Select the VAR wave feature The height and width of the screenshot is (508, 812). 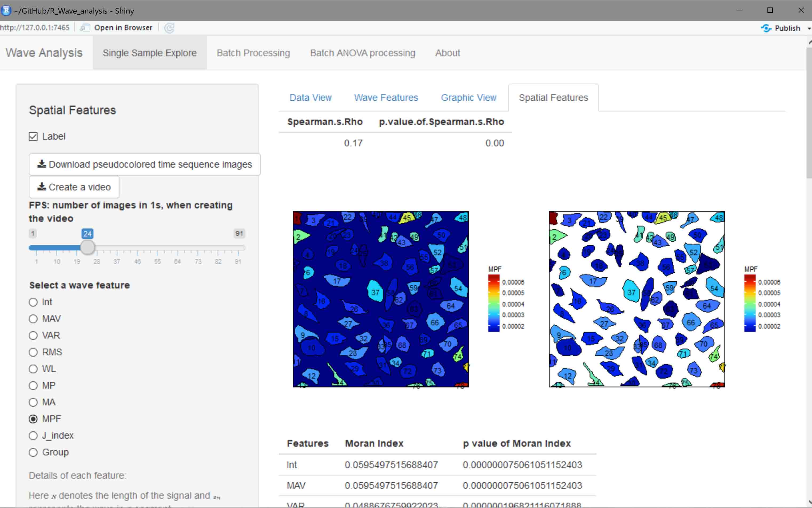[33, 336]
